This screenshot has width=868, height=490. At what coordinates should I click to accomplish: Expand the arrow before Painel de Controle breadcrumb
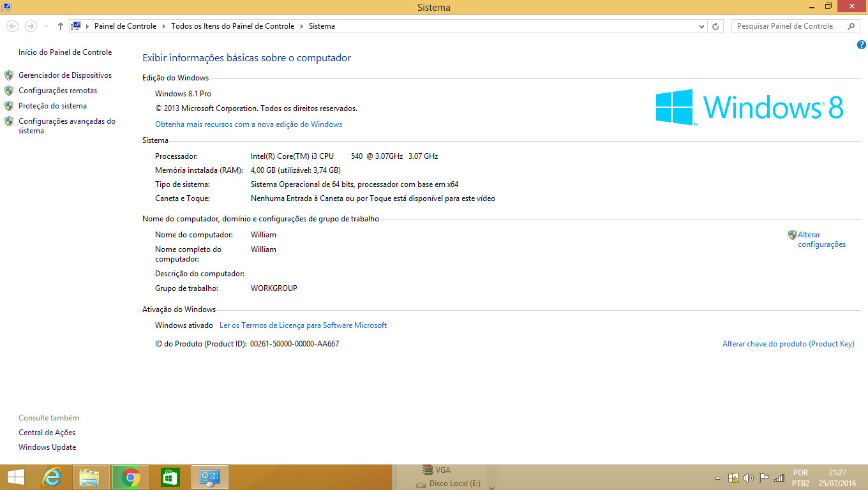(x=88, y=26)
